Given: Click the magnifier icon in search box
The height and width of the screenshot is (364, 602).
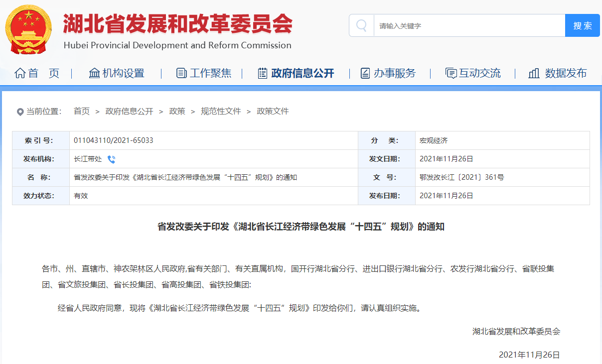Looking at the screenshot, I should tap(362, 25).
